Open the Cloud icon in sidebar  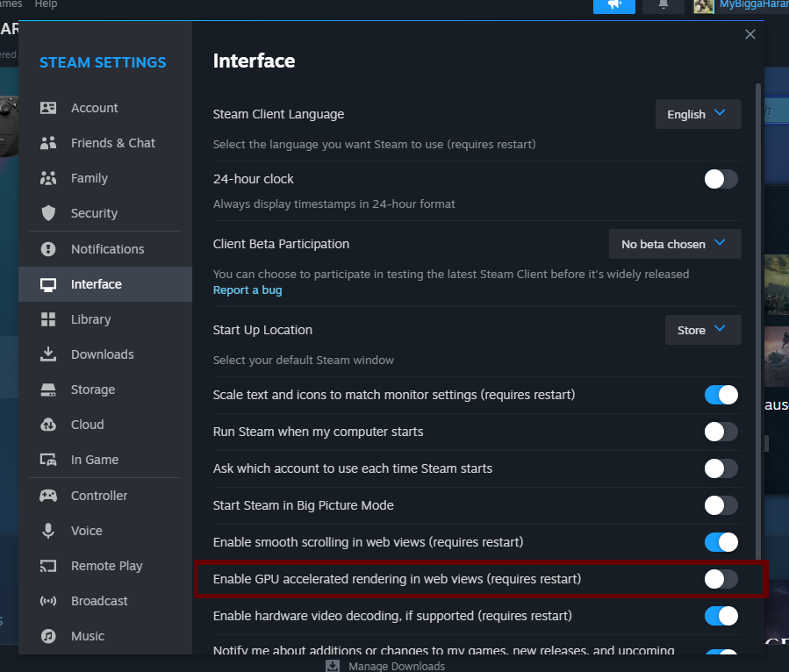48,425
